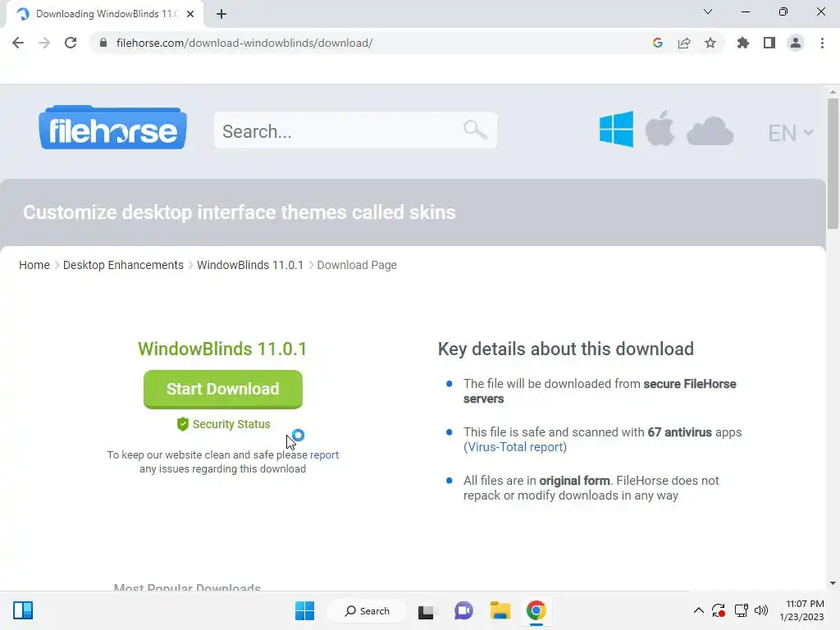Open network settings tray icon
840x630 pixels.
pos(742,610)
